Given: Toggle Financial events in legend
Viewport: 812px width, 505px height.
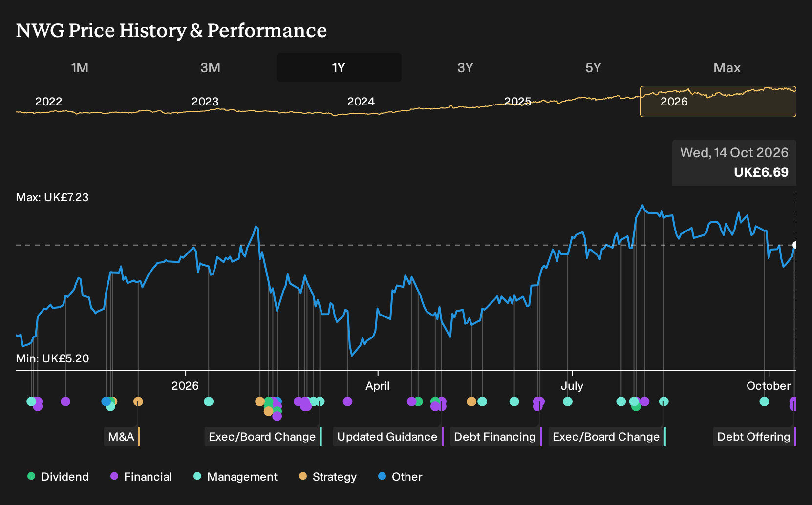Looking at the screenshot, I should click(x=141, y=477).
